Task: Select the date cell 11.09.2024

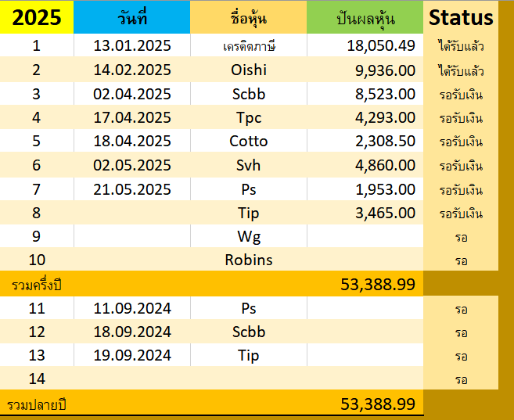Action: [x=131, y=308]
